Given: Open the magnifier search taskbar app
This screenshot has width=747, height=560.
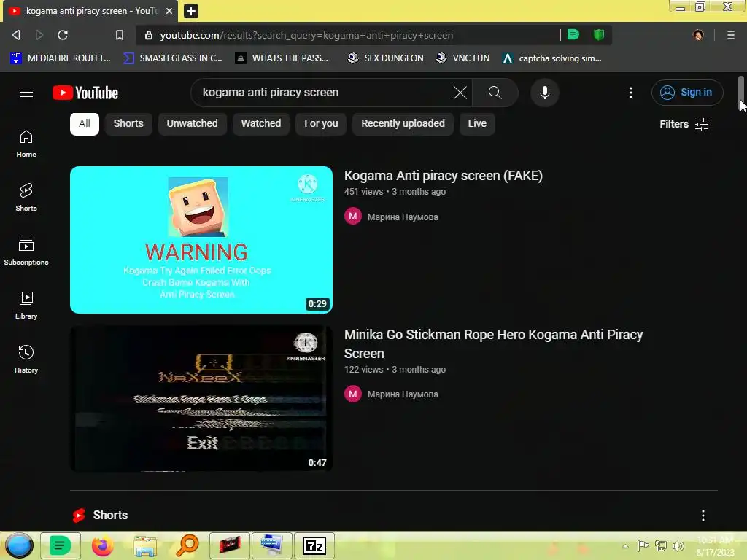Looking at the screenshot, I should (x=187, y=545).
